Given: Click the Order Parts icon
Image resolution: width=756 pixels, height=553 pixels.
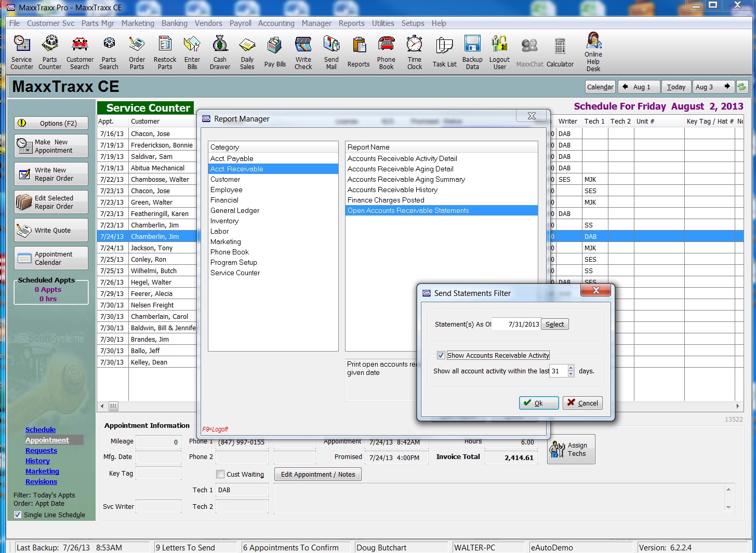Looking at the screenshot, I should (x=137, y=52).
